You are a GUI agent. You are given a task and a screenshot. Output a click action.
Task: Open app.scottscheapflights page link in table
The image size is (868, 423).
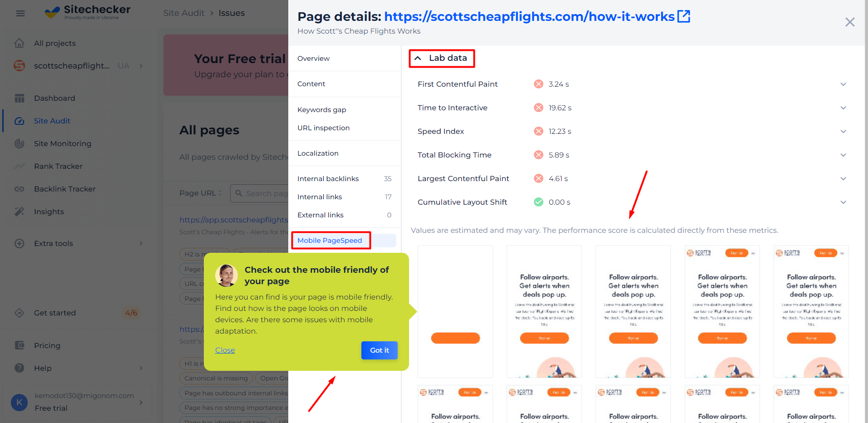[234, 220]
